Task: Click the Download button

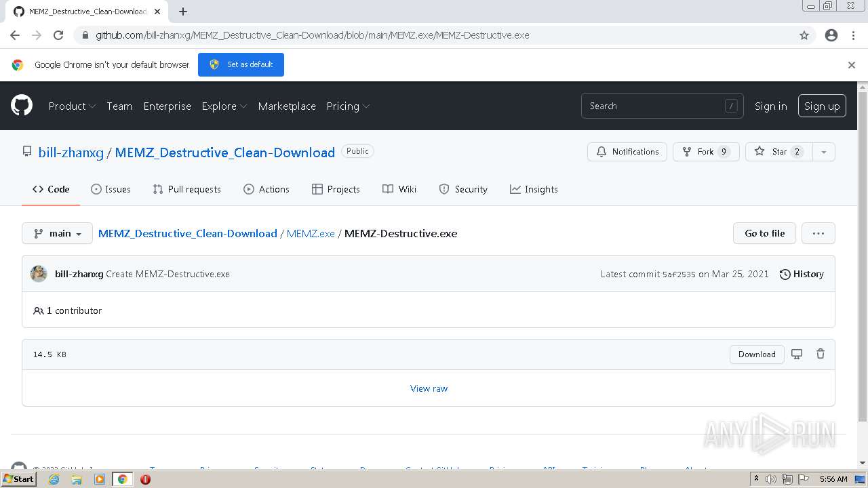Action: tap(757, 354)
